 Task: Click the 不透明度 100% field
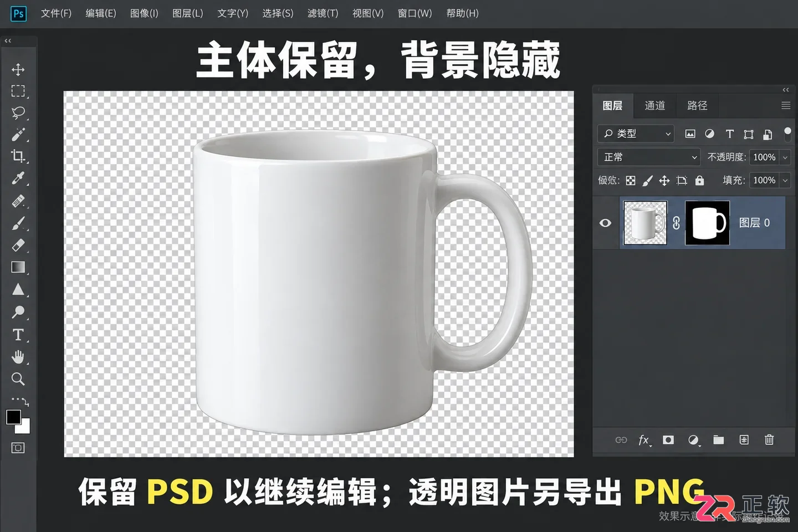tap(764, 157)
